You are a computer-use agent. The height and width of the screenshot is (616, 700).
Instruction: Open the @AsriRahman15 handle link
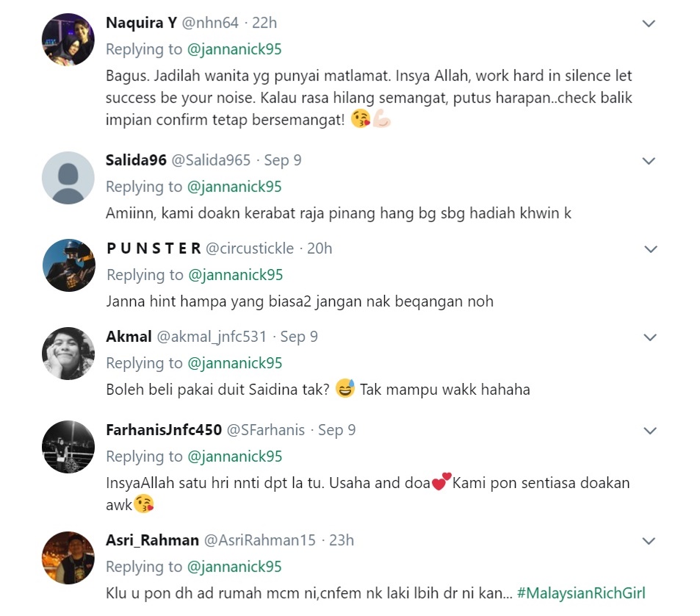click(260, 540)
